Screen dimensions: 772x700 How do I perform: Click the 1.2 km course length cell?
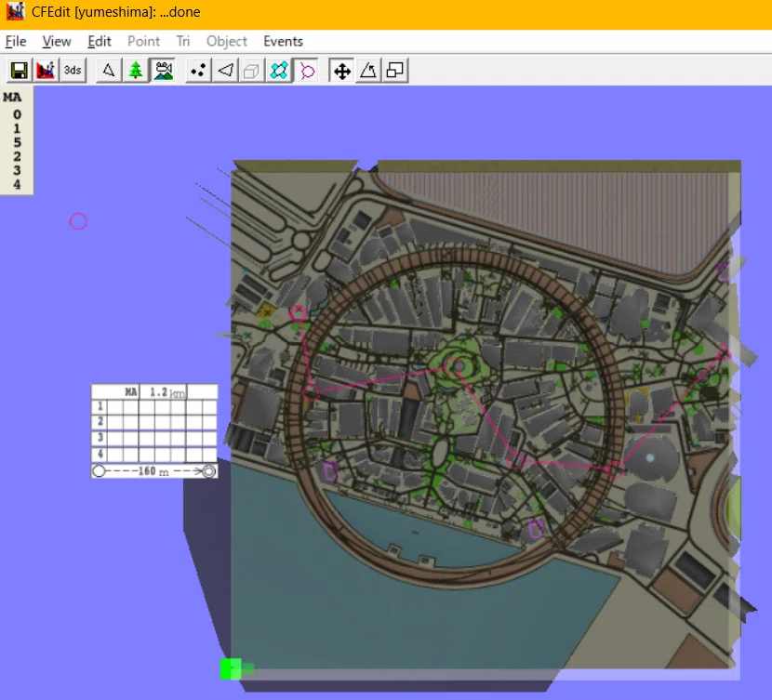click(164, 392)
